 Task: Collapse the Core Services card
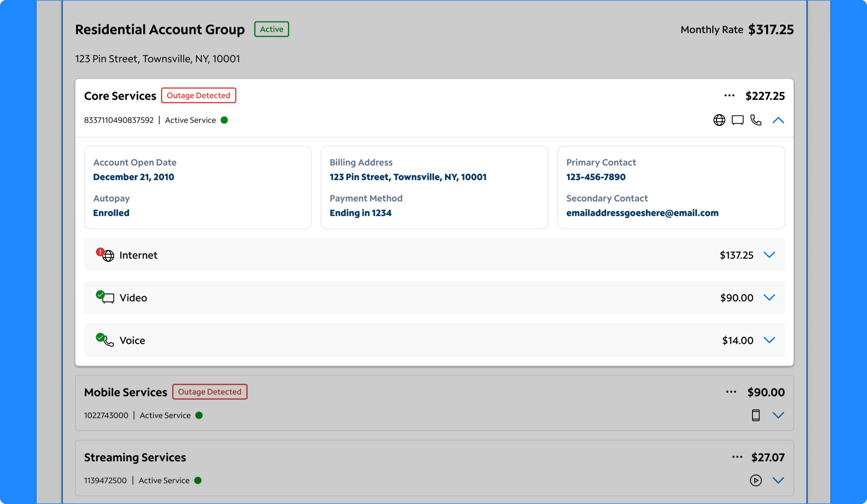click(x=778, y=120)
